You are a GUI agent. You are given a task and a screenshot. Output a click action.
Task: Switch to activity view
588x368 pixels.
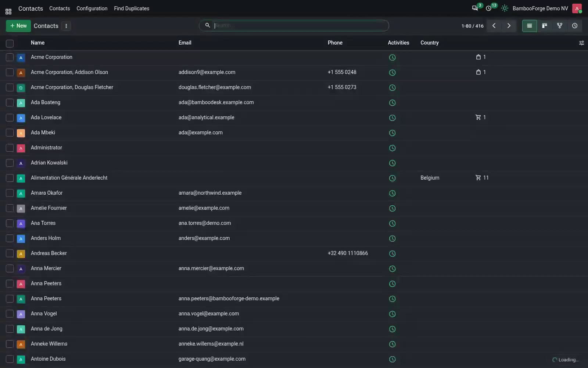(575, 26)
